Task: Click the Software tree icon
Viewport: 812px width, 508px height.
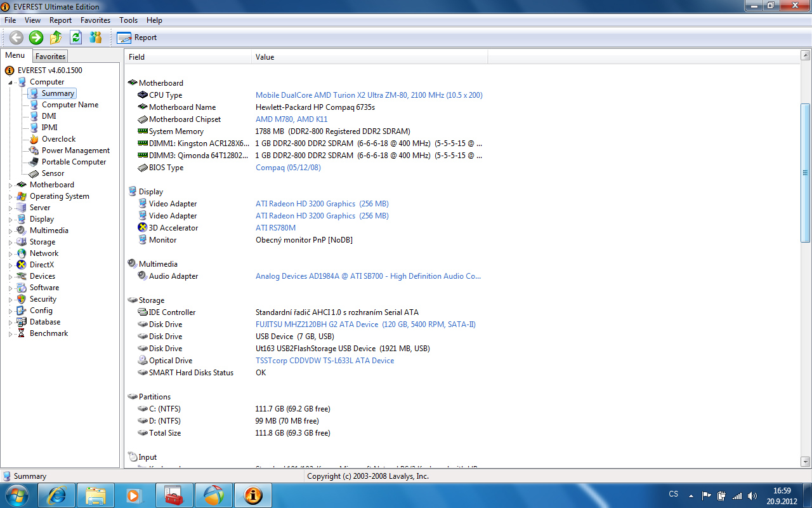Action: (22, 288)
